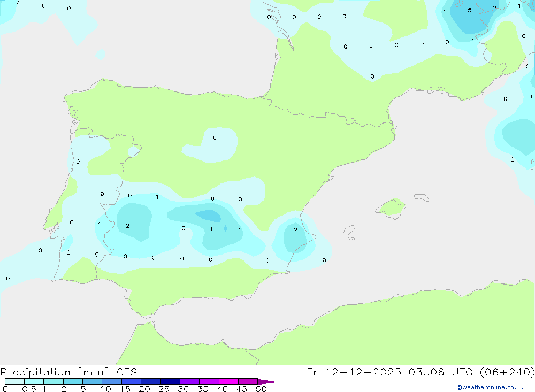The width and height of the screenshot is (535, 392).
Task: Click the '5' precipitation value on the map
Action: (470, 10)
